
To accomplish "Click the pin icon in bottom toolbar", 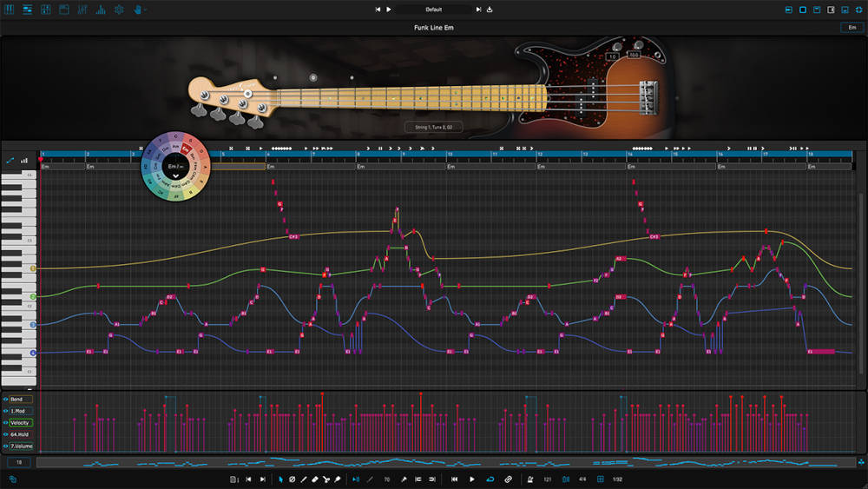I will (x=404, y=479).
